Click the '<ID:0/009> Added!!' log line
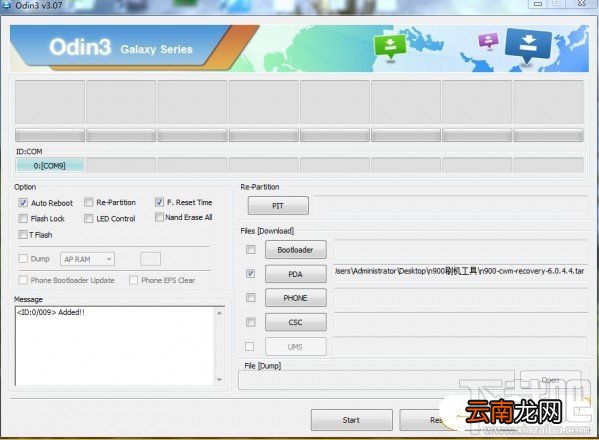This screenshot has height=440, width=599. [x=50, y=312]
